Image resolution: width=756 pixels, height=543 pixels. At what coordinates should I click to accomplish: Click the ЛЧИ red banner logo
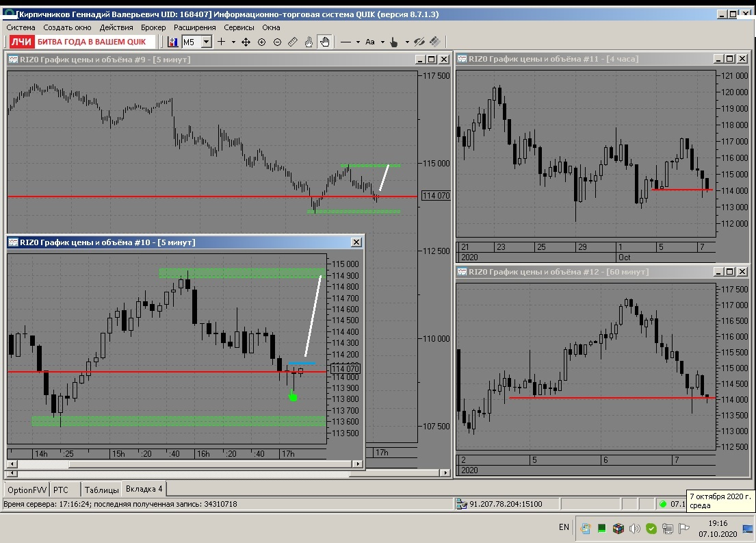tap(22, 42)
